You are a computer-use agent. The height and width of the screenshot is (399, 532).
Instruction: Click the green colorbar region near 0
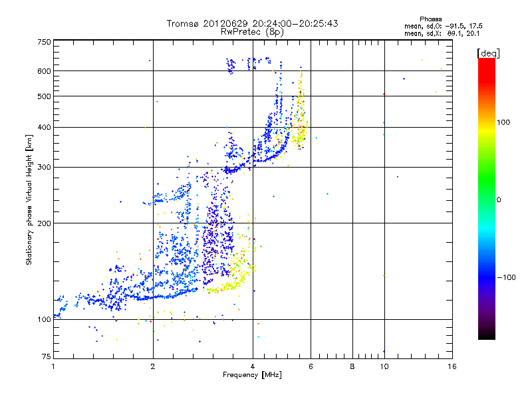[x=487, y=185]
